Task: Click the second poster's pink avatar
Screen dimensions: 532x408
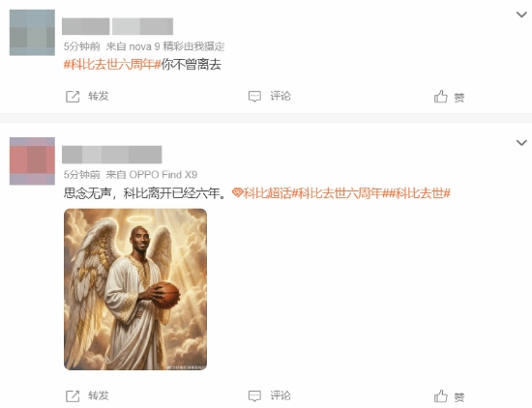Action: [x=32, y=161]
